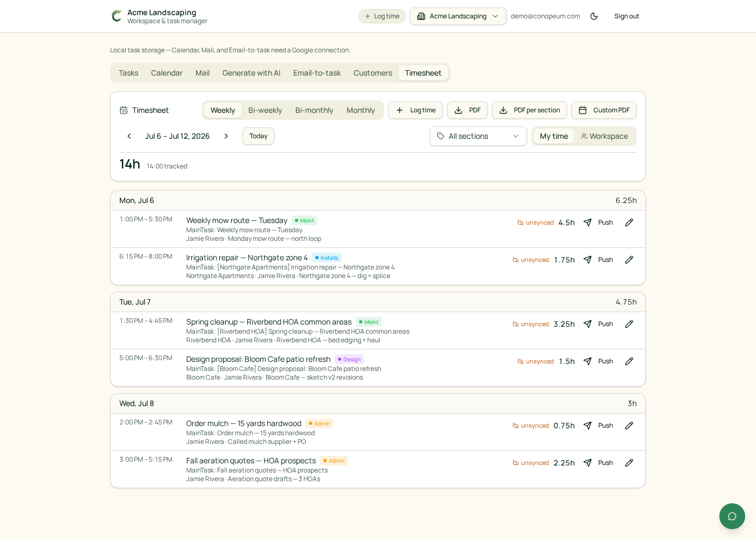The width and height of the screenshot is (756, 540).
Task: Click the Jul 6 – Jul 12, 2026 date range
Action: coord(177,136)
